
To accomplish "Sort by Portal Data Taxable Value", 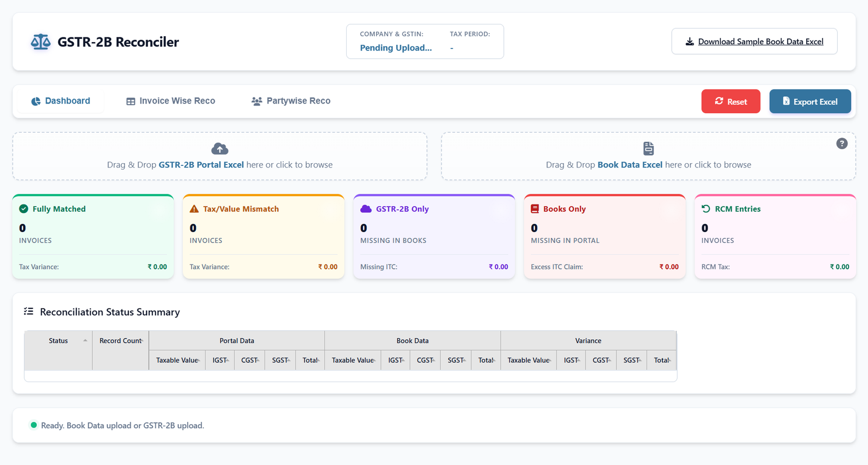I will pos(177,360).
